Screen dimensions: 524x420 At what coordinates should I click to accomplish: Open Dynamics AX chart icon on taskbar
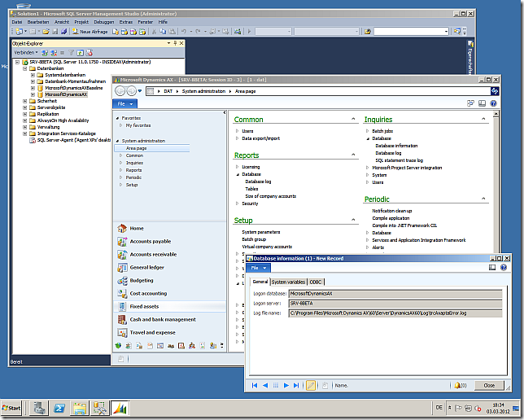[120, 408]
